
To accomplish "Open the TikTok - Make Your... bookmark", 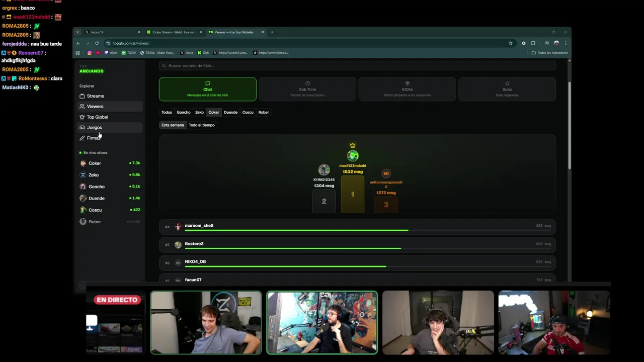I will [x=157, y=53].
